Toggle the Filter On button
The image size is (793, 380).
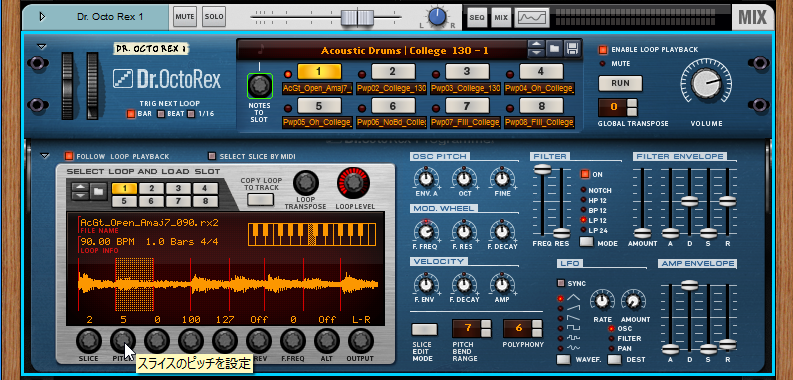tap(585, 174)
